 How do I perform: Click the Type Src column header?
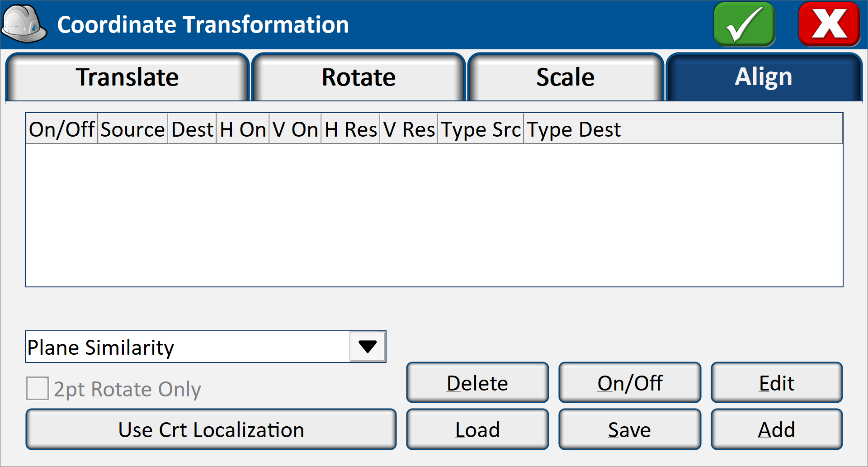[x=481, y=129]
